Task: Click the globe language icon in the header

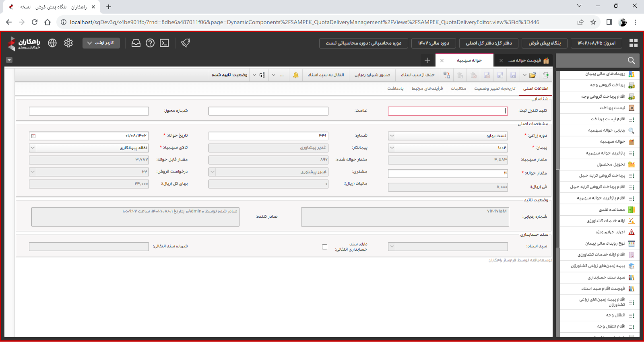Action: pos(52,43)
